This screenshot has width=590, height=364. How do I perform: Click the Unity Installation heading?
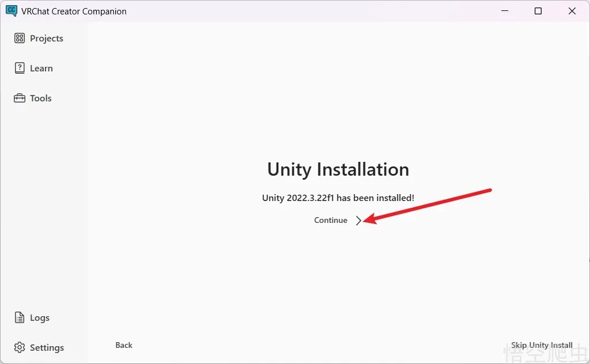pos(338,169)
